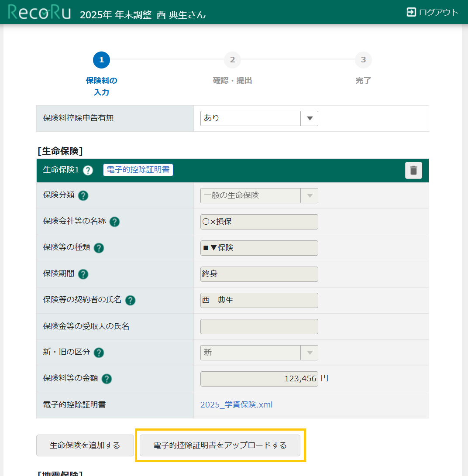Click the 生命保険を追加する button

click(x=85, y=445)
